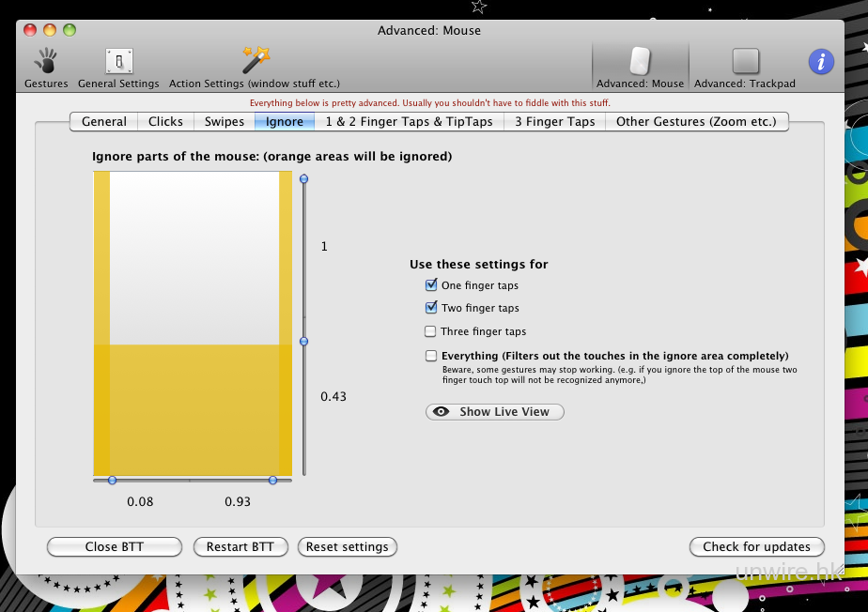Image resolution: width=868 pixels, height=612 pixels.
Task: Uncheck One finger taps checkbox
Action: 431,285
